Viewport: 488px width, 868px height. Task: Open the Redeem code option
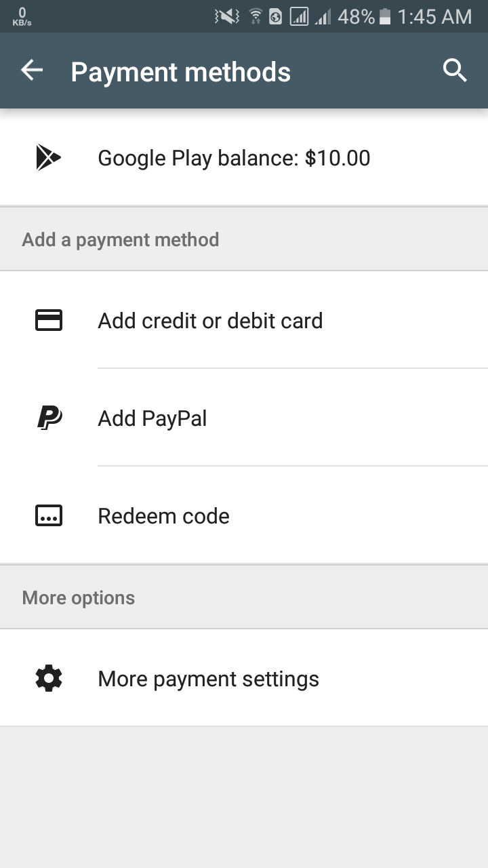pyautogui.click(x=163, y=516)
